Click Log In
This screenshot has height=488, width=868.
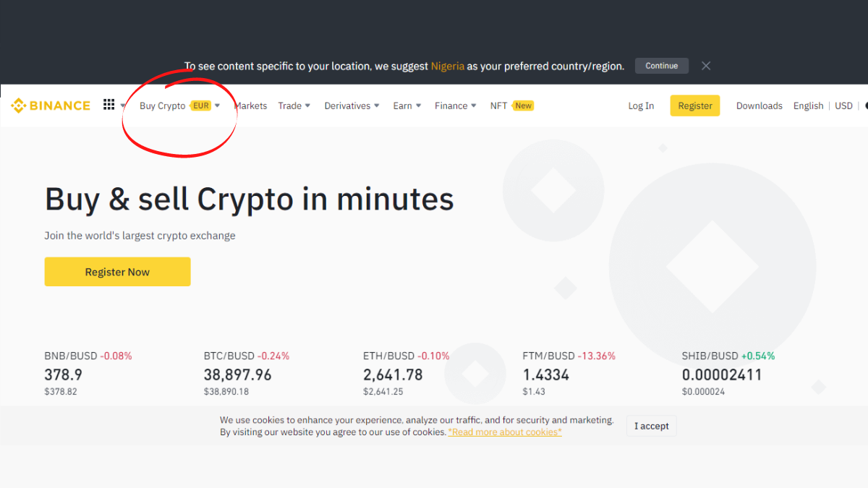641,106
